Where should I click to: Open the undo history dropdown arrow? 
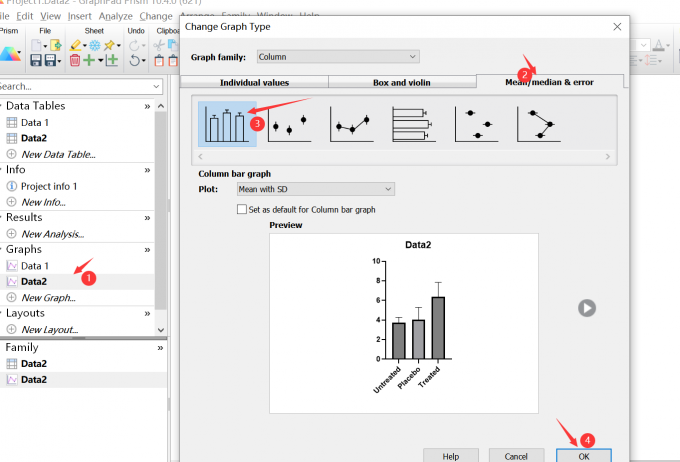click(144, 60)
